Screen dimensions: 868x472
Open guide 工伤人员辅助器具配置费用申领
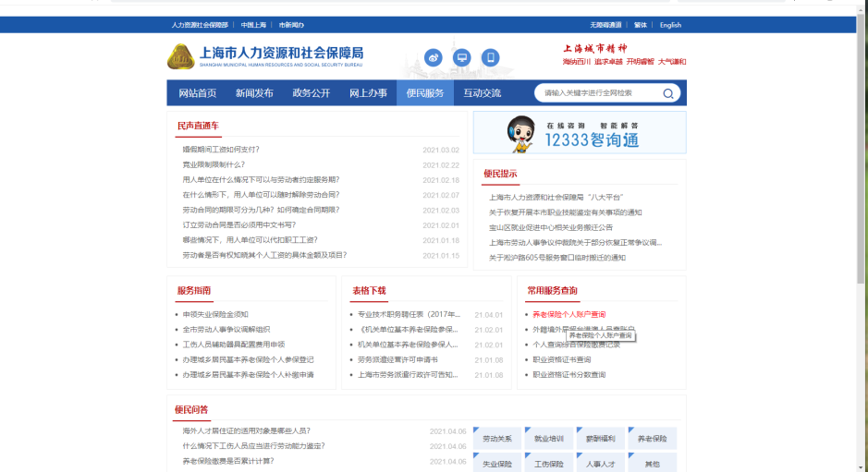[x=234, y=345]
